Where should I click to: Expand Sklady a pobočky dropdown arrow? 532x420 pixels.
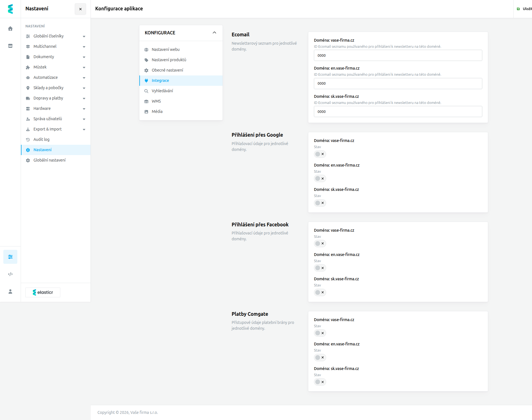(x=84, y=88)
